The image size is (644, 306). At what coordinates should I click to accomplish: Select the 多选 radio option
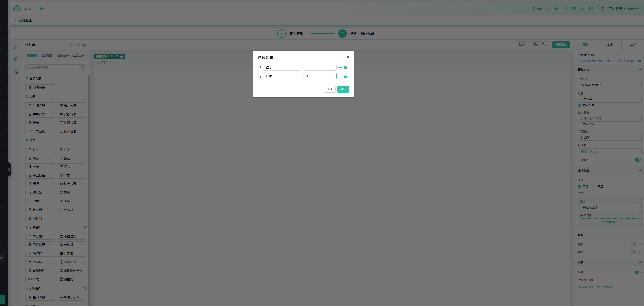click(594, 187)
